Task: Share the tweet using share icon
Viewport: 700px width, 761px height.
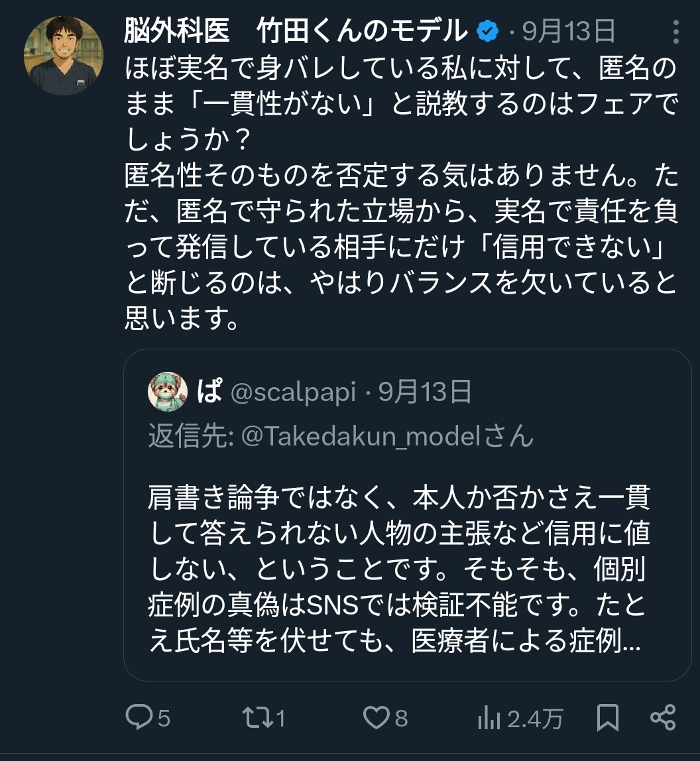Action: (663, 717)
